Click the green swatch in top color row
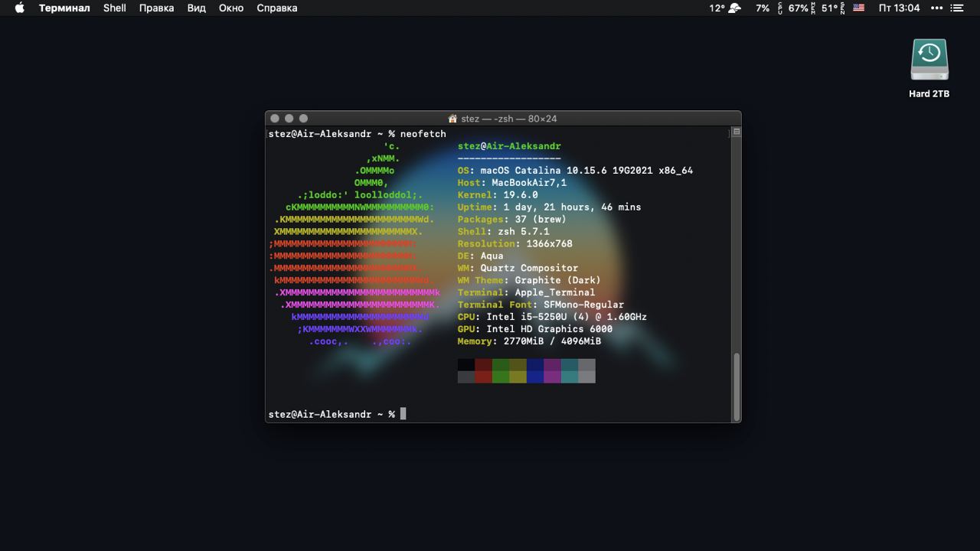 click(x=501, y=364)
